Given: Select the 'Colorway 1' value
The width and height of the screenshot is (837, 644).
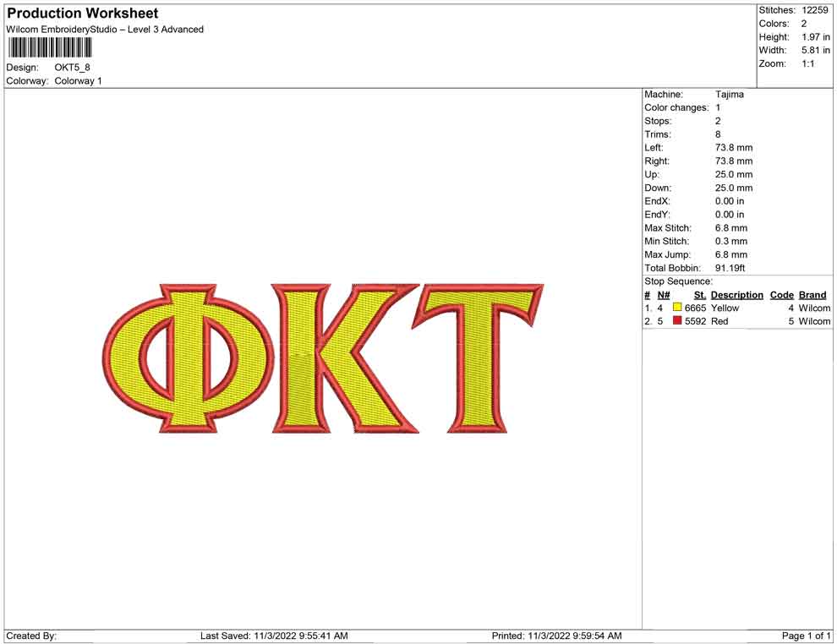Looking at the screenshot, I should point(78,80).
